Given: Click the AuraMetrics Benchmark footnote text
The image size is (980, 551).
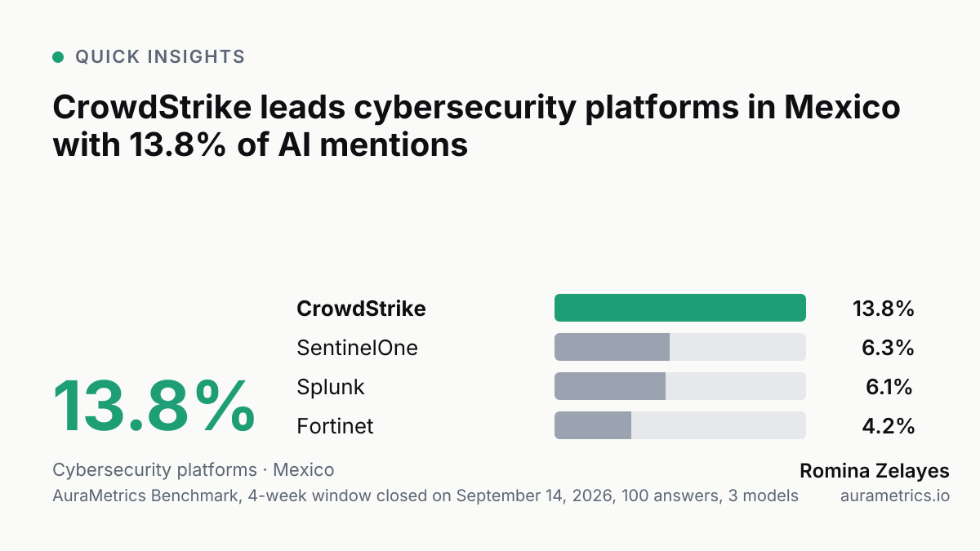Looking at the screenshot, I should (425, 495).
